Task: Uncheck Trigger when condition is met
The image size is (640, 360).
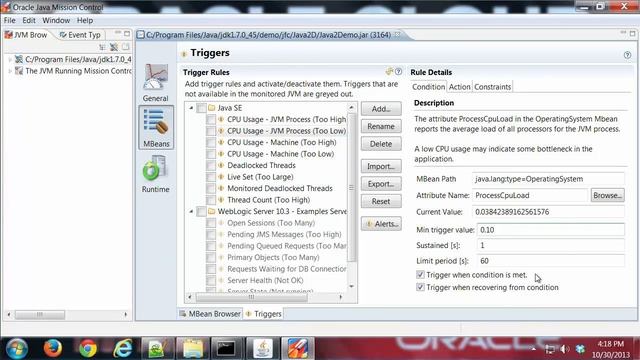Action: pos(420,275)
